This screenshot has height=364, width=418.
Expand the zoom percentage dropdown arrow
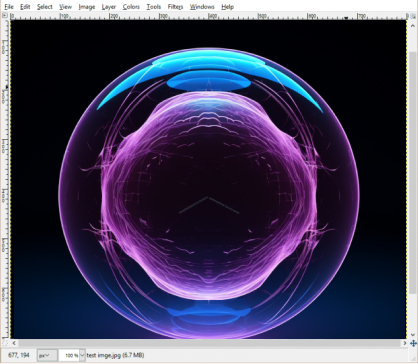click(82, 355)
